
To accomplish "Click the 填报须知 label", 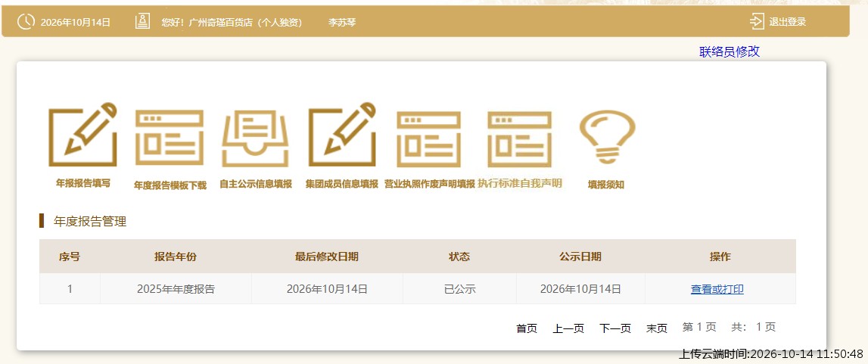I will point(606,185).
